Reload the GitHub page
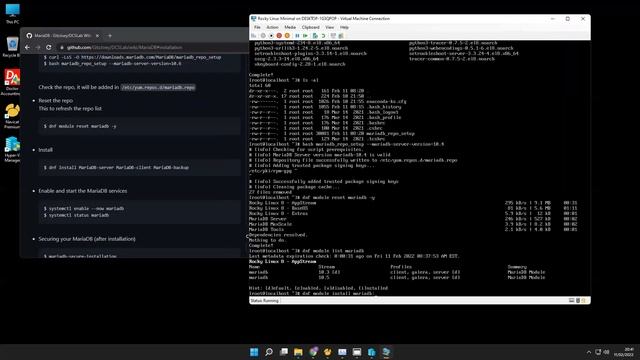 tap(49, 47)
